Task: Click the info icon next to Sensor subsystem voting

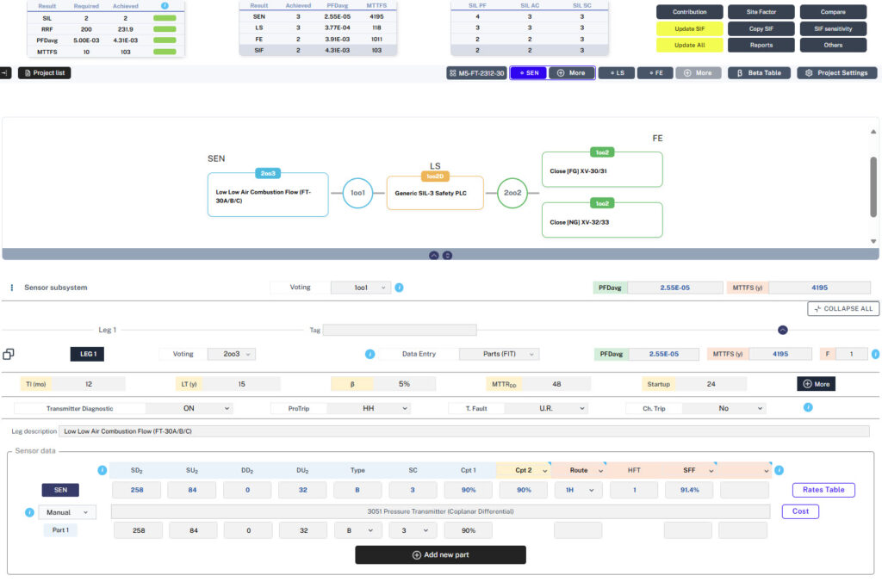Action: click(399, 288)
